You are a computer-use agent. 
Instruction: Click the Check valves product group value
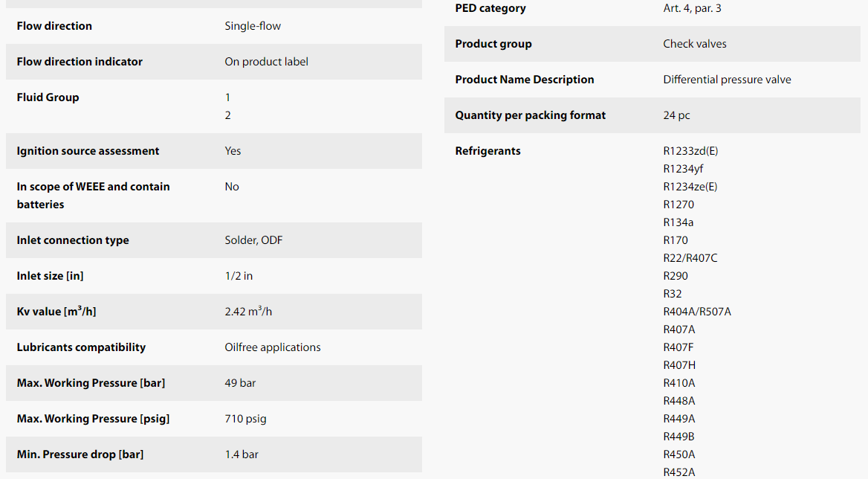coord(695,44)
